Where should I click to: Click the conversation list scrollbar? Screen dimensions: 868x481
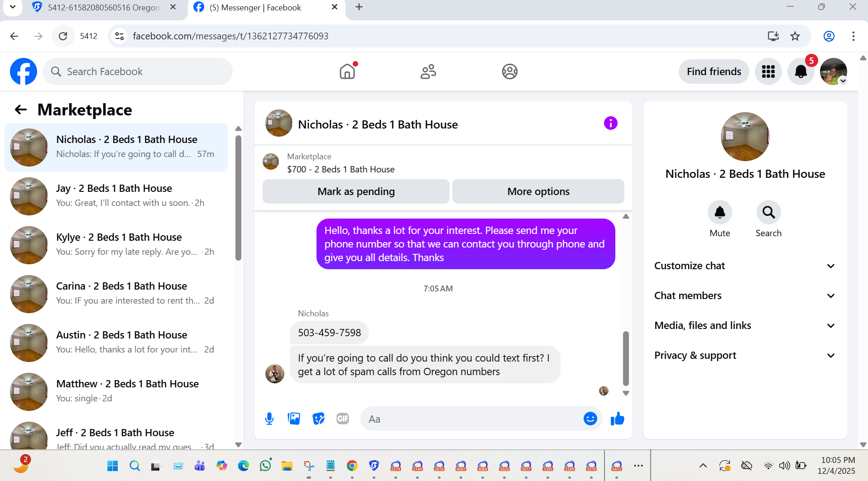(x=238, y=198)
